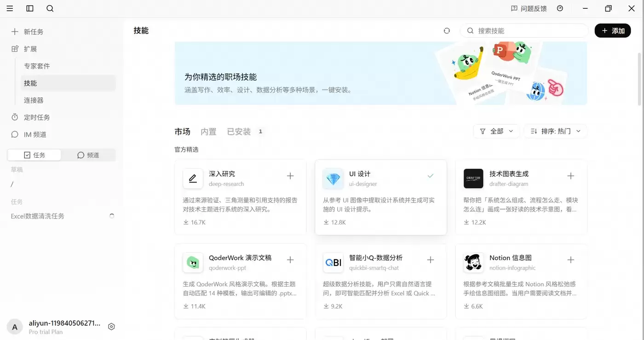Refresh the skills list

point(447,31)
